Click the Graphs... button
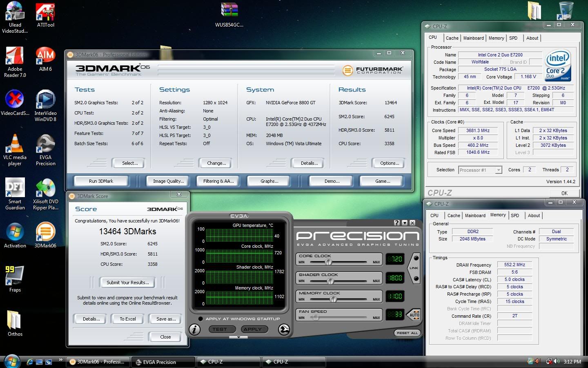This screenshot has width=588, height=368. [269, 181]
